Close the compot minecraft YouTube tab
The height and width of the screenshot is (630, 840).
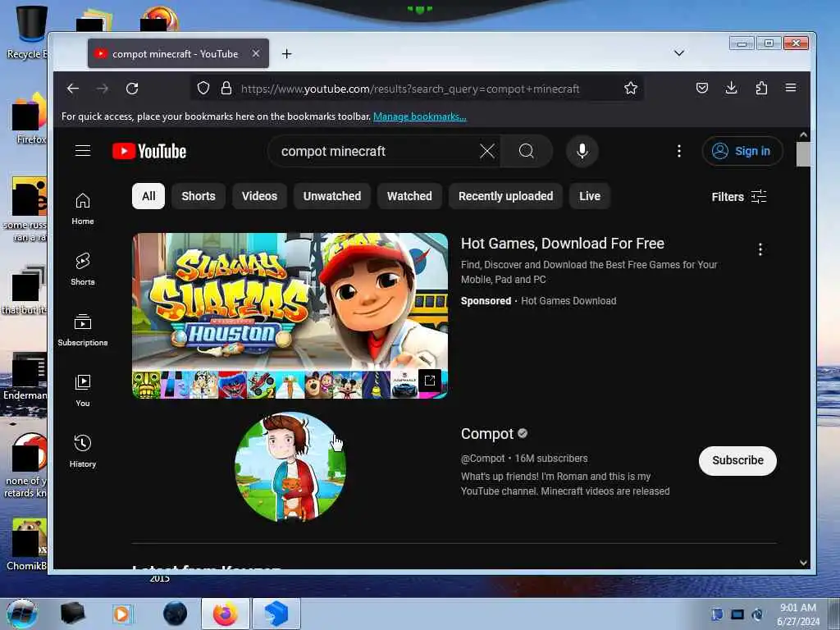[256, 53]
